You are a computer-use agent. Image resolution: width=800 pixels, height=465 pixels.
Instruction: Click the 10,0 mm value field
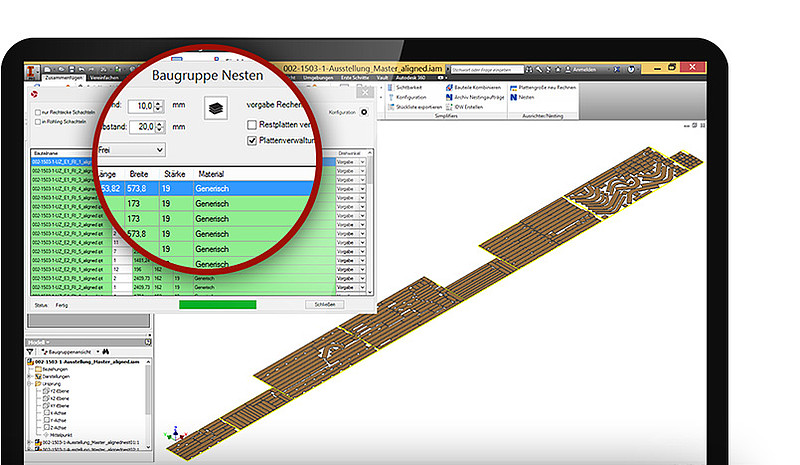pos(140,106)
